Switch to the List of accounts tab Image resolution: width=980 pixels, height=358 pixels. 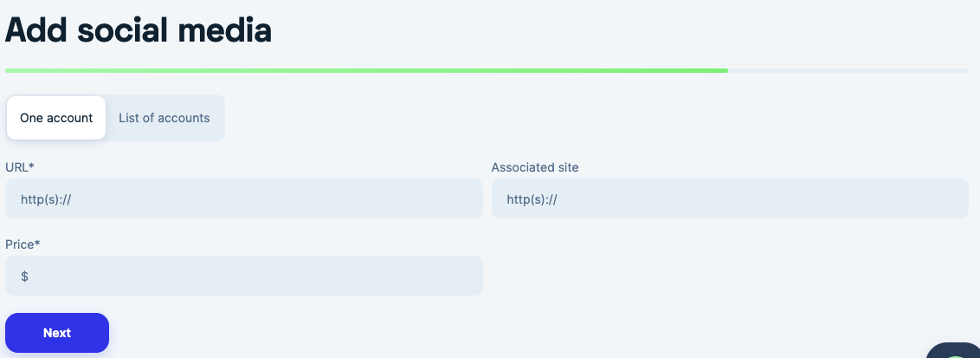coord(164,118)
